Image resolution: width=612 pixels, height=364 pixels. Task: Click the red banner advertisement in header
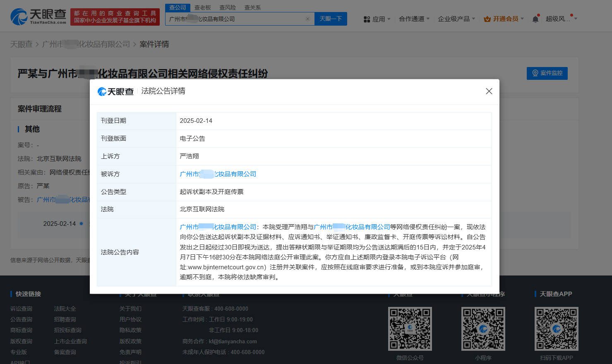tap(115, 17)
